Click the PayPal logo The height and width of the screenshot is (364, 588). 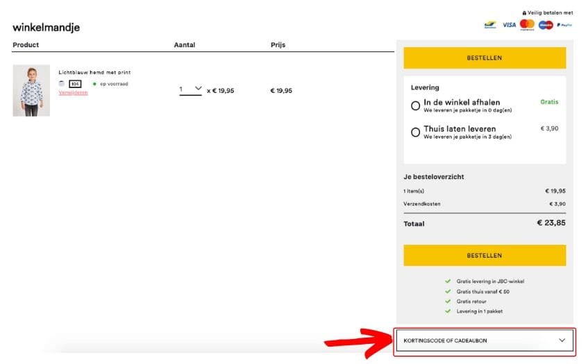click(x=564, y=24)
